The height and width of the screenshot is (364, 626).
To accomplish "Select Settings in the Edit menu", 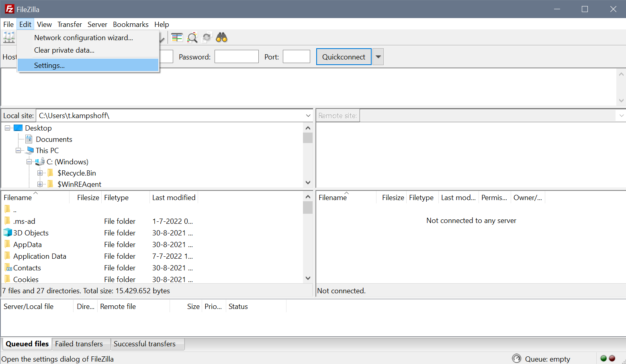I will tap(88, 65).
